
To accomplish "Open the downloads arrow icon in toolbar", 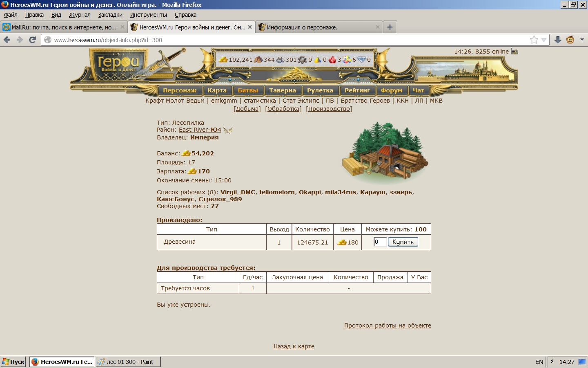I will [558, 40].
